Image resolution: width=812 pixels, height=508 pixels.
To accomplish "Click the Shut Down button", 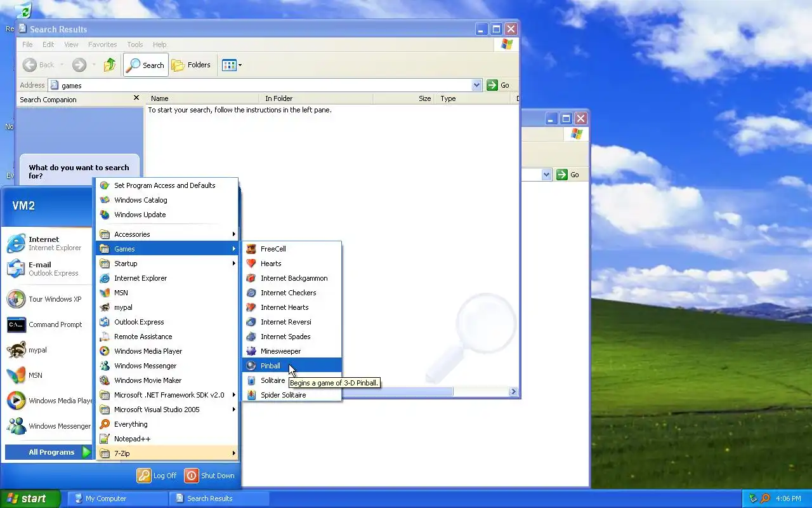I will pos(210,476).
